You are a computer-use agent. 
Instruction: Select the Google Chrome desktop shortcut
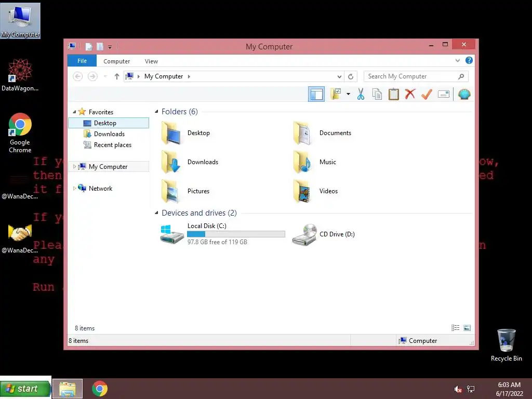point(20,133)
